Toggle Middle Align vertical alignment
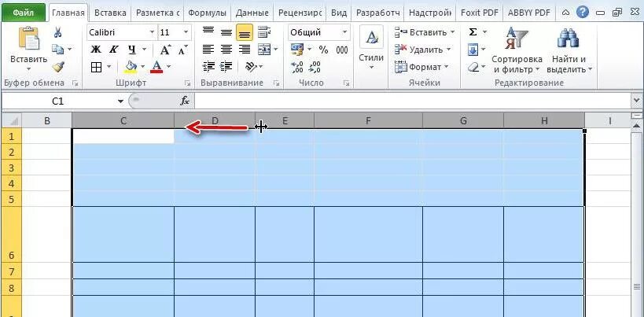This screenshot has height=317, width=644. point(226,32)
